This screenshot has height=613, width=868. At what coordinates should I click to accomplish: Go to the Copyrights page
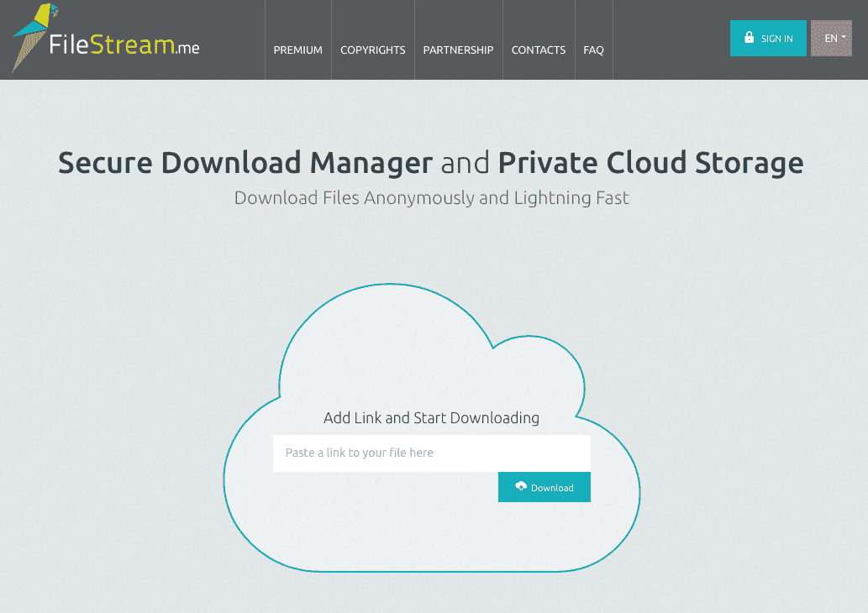[x=372, y=50]
